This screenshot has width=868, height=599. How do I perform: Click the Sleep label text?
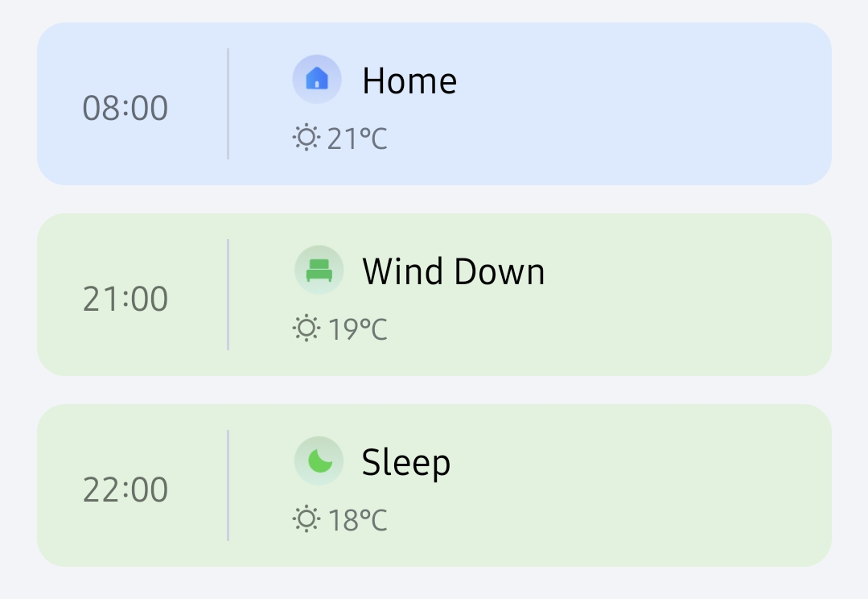406,463
